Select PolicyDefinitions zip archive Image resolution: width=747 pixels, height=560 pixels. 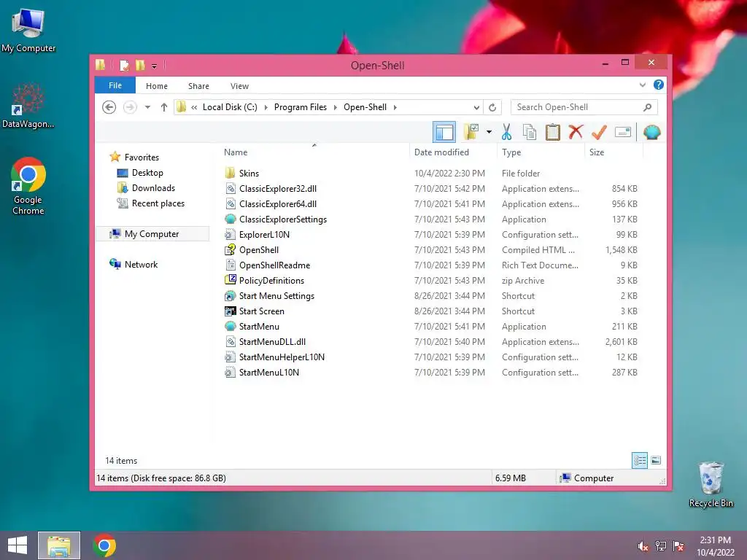click(x=271, y=281)
